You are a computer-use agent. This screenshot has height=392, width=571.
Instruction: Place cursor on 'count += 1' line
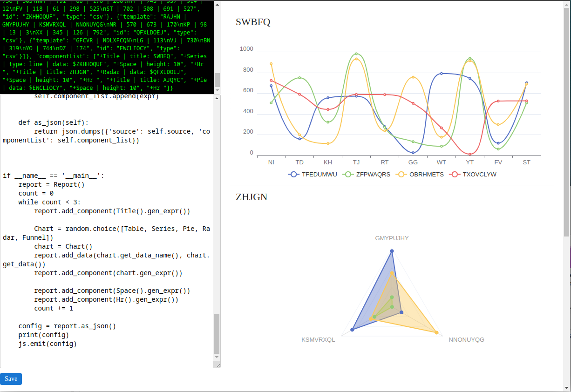click(54, 308)
